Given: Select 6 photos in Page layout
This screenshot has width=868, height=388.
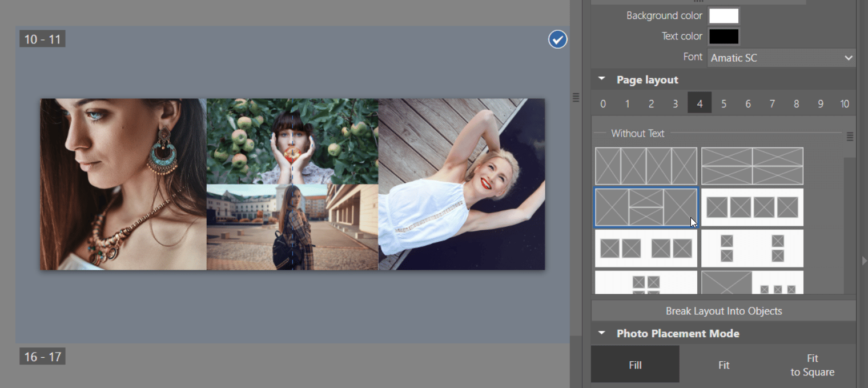Looking at the screenshot, I should tap(748, 104).
